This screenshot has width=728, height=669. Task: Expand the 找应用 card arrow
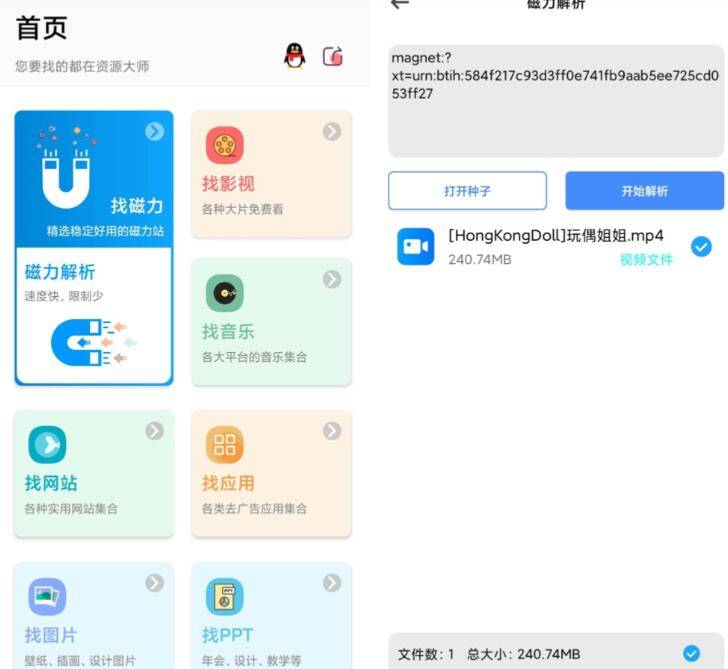point(332,431)
